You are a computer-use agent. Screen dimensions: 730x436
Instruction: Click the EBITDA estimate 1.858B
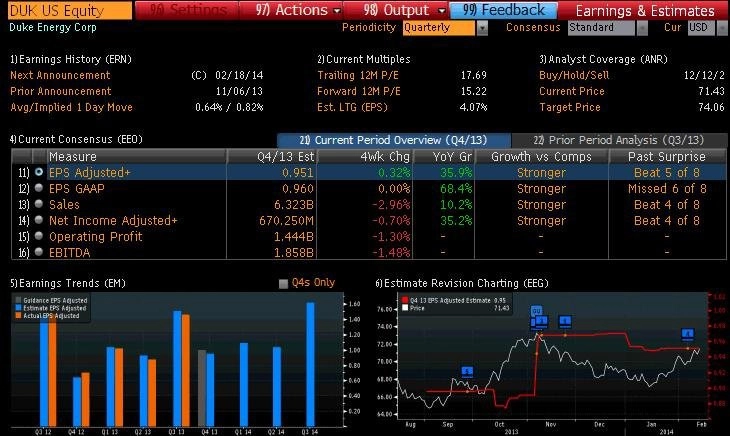pos(294,253)
